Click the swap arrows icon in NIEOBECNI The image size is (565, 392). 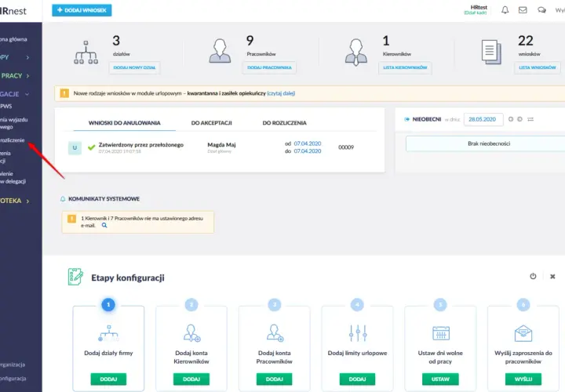(530, 119)
